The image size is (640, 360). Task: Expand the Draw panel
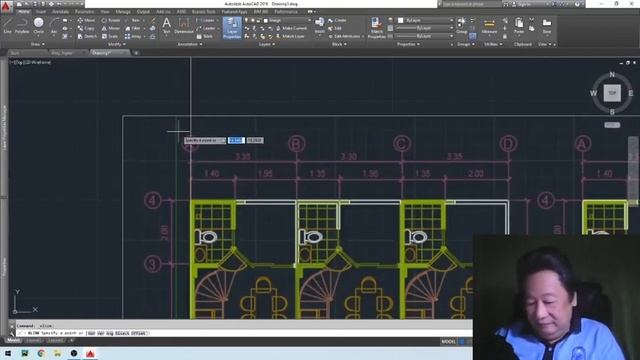coord(38,44)
